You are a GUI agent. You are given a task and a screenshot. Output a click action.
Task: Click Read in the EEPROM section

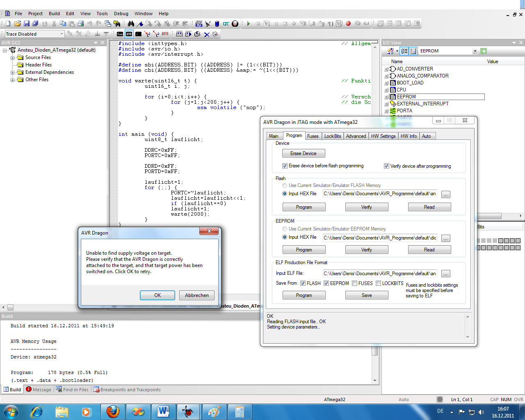click(x=429, y=250)
